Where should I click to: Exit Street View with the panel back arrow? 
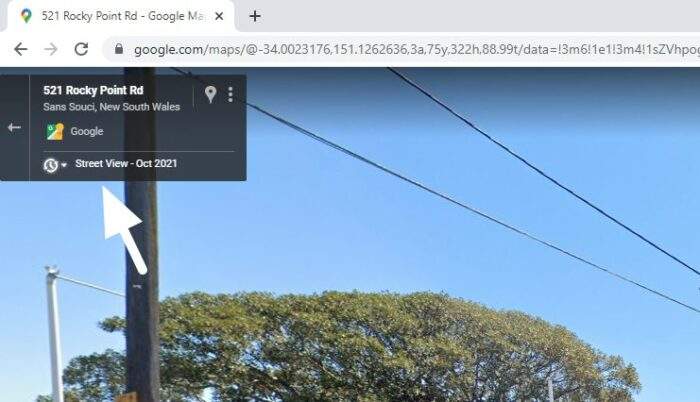[14, 128]
